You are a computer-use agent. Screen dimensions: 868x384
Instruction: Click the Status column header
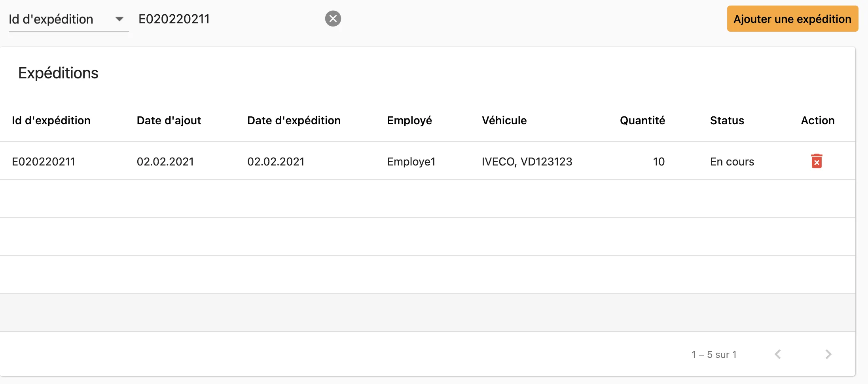pos(727,120)
